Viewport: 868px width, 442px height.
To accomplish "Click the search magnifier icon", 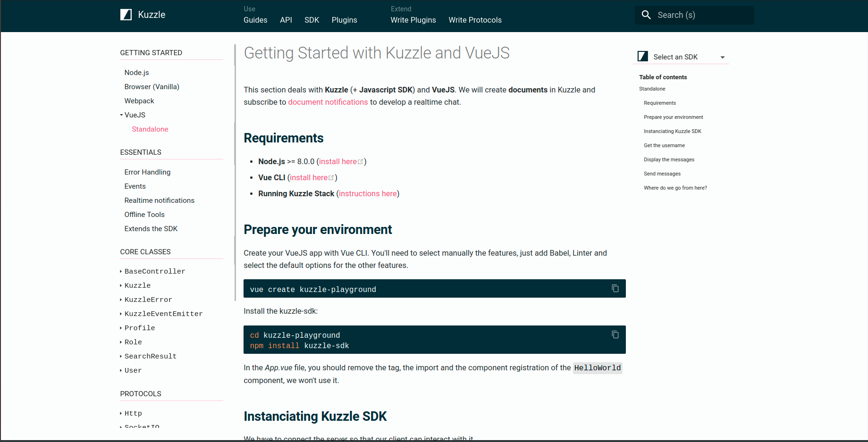I will (x=646, y=15).
